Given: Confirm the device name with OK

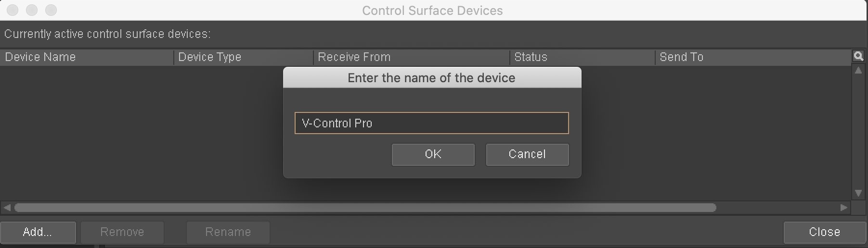Looking at the screenshot, I should pos(433,154).
